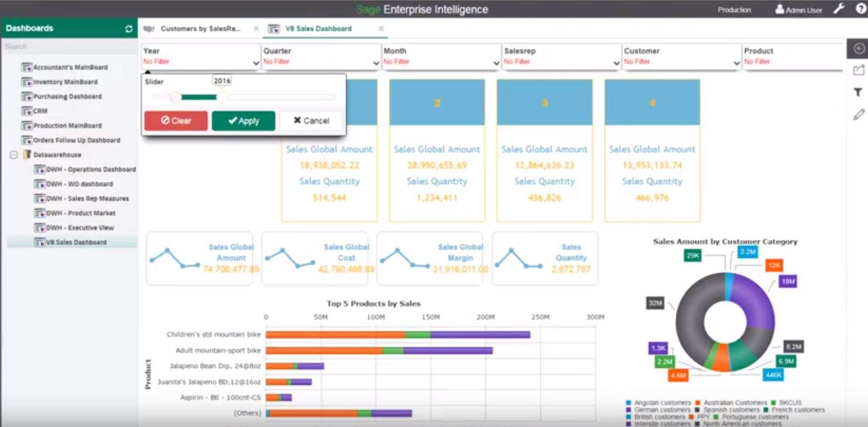Collapse the Datawarehouse tree node
Viewport: 868px width, 427px height.
click(x=14, y=155)
